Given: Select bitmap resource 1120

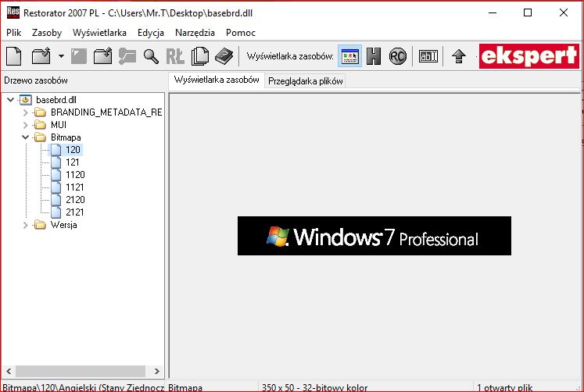Looking at the screenshot, I should [75, 175].
